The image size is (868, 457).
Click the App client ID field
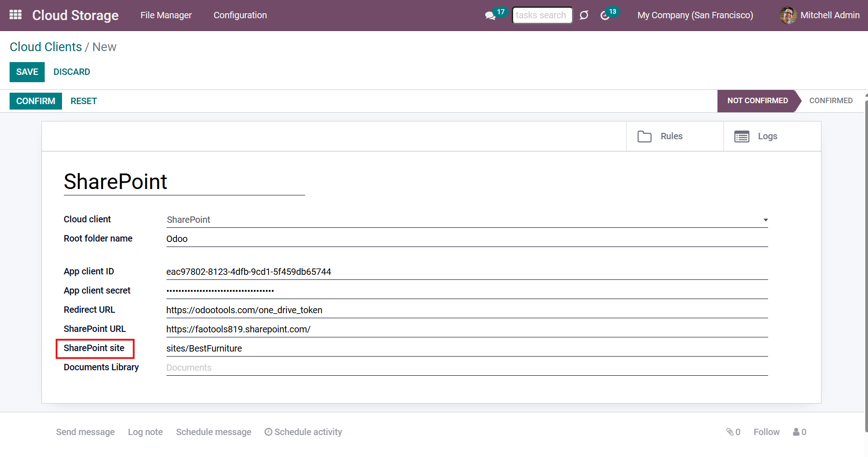[467, 272]
